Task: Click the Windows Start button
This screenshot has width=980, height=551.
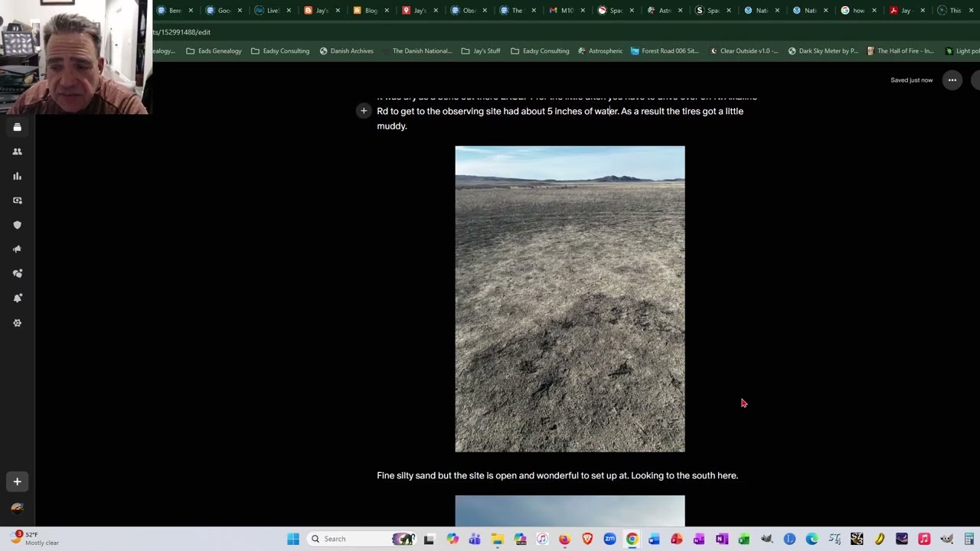Action: click(293, 539)
